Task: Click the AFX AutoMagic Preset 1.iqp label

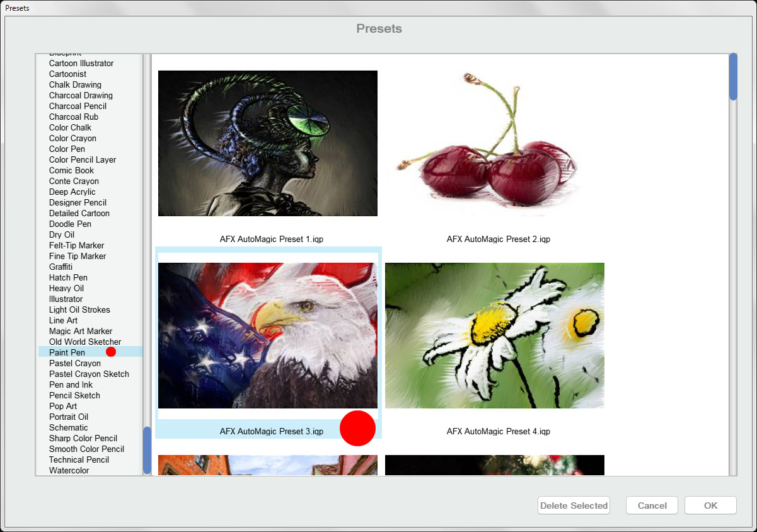Action: (x=272, y=240)
